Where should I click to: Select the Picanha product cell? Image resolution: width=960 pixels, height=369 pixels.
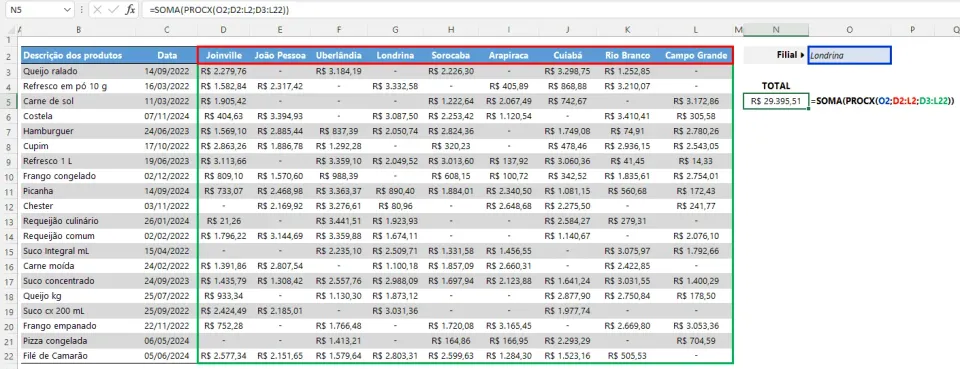coord(78,191)
